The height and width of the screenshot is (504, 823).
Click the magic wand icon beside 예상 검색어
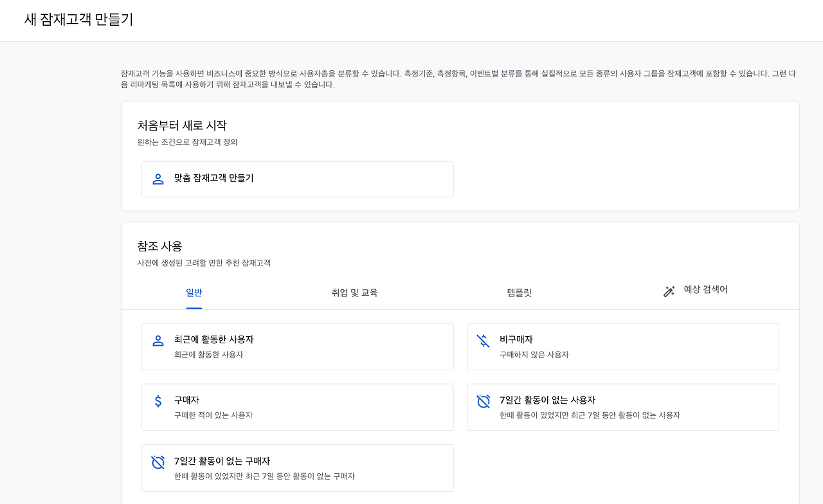[x=669, y=291]
